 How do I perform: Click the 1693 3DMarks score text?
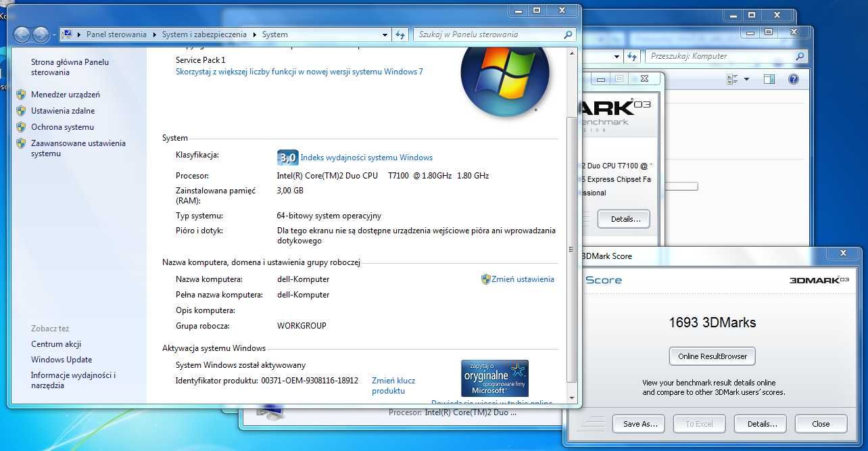(713, 323)
